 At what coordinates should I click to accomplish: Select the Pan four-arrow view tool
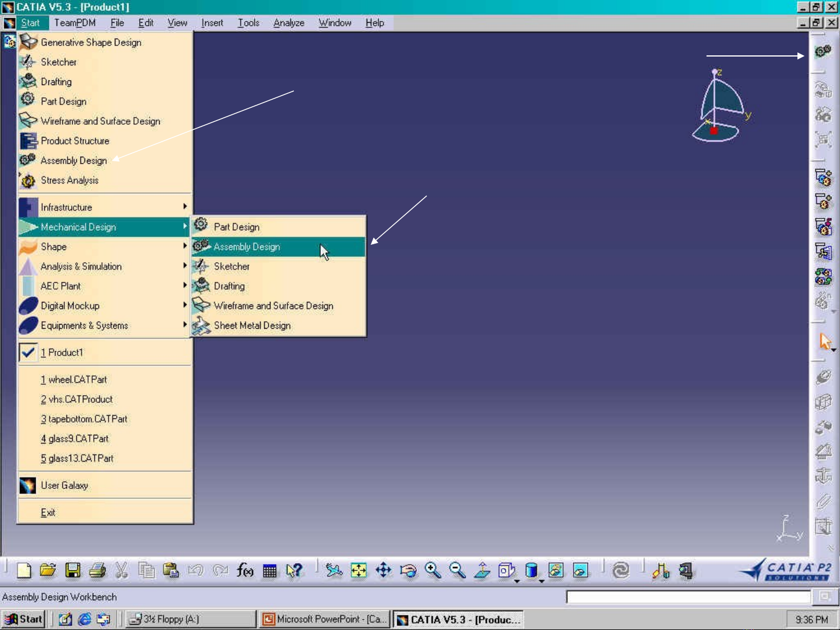[383, 570]
